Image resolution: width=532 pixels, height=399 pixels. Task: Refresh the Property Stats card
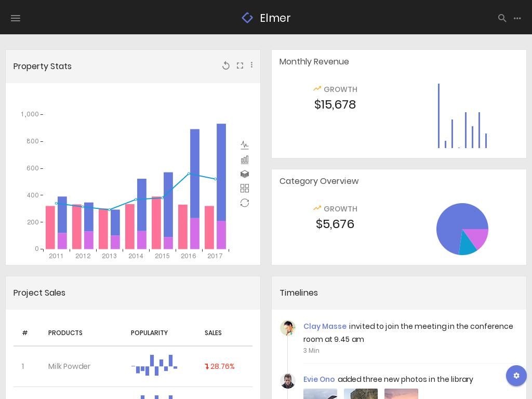tap(226, 65)
